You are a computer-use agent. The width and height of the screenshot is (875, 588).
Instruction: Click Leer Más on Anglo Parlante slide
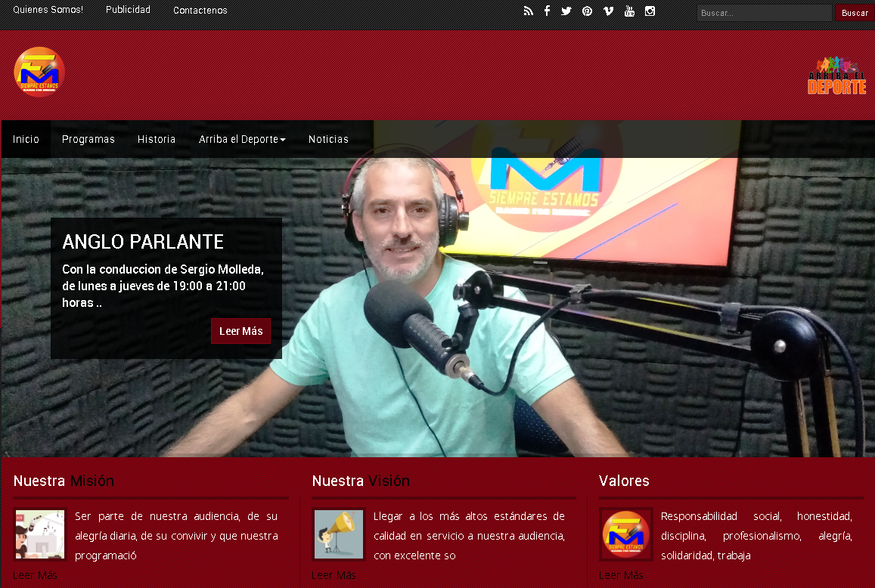pos(240,332)
